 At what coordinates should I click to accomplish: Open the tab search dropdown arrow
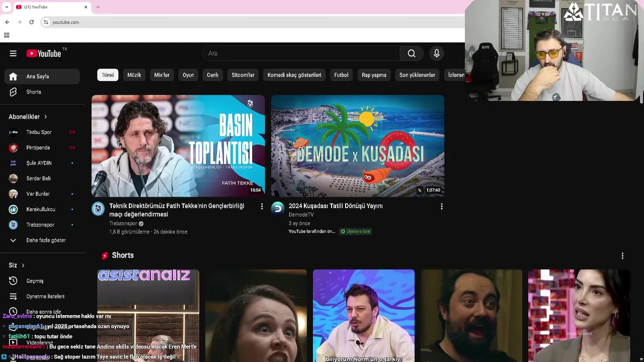7,7
